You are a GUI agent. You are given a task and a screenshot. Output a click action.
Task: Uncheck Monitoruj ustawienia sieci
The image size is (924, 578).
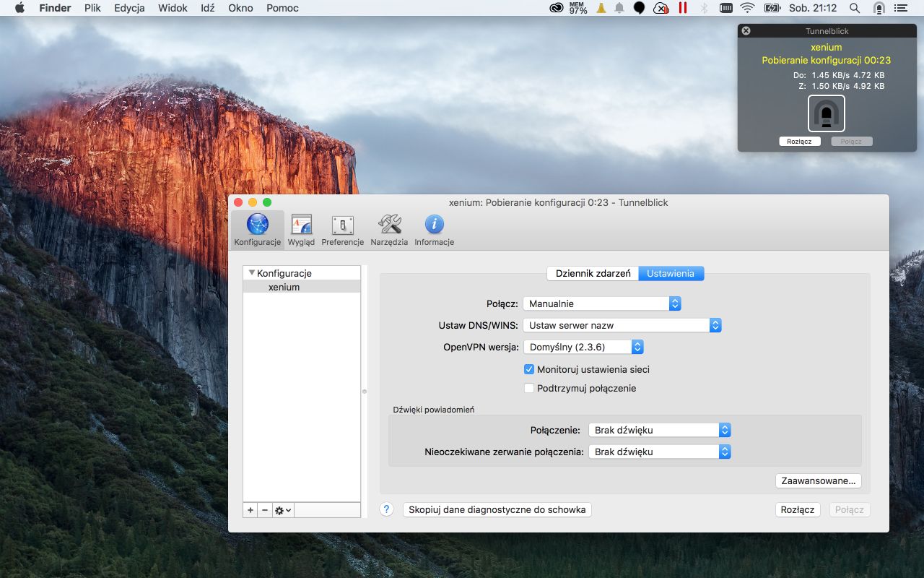[x=529, y=369]
